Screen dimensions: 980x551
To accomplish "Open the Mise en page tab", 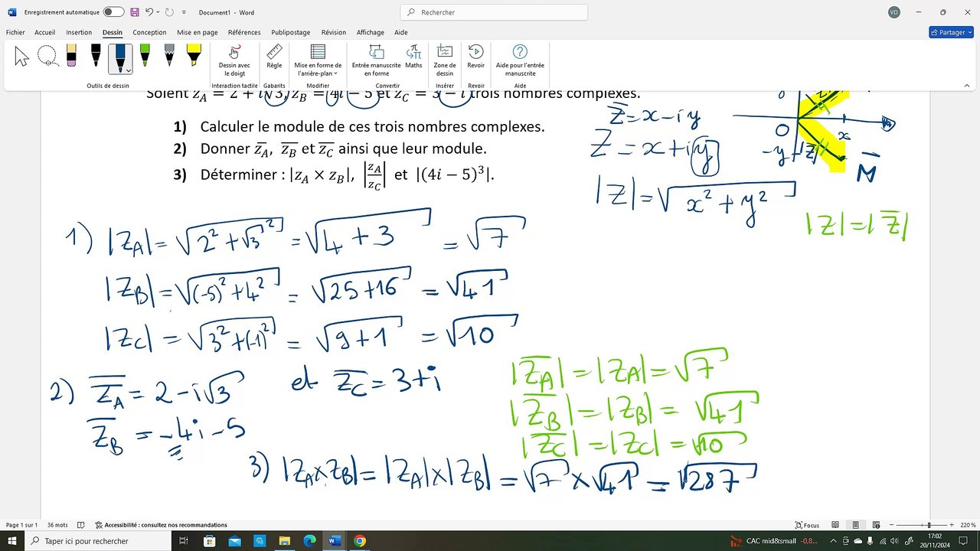I will [198, 32].
